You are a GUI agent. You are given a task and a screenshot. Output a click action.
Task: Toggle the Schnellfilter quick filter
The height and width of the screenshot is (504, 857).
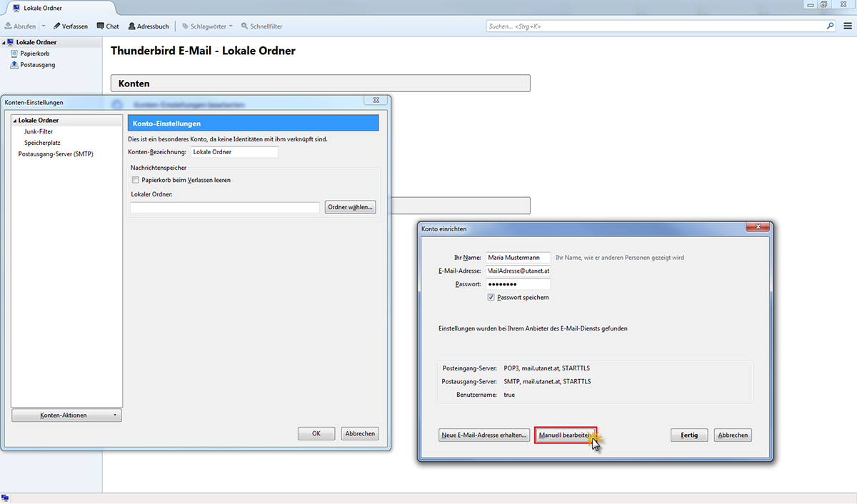coord(261,26)
